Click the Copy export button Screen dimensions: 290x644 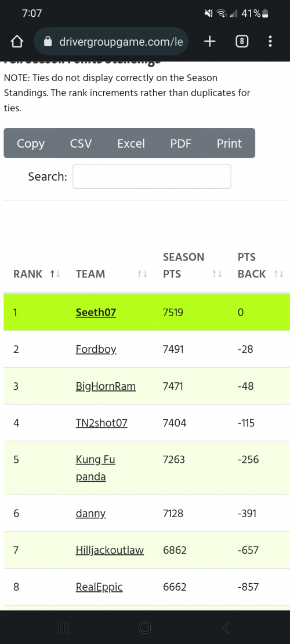pos(31,144)
